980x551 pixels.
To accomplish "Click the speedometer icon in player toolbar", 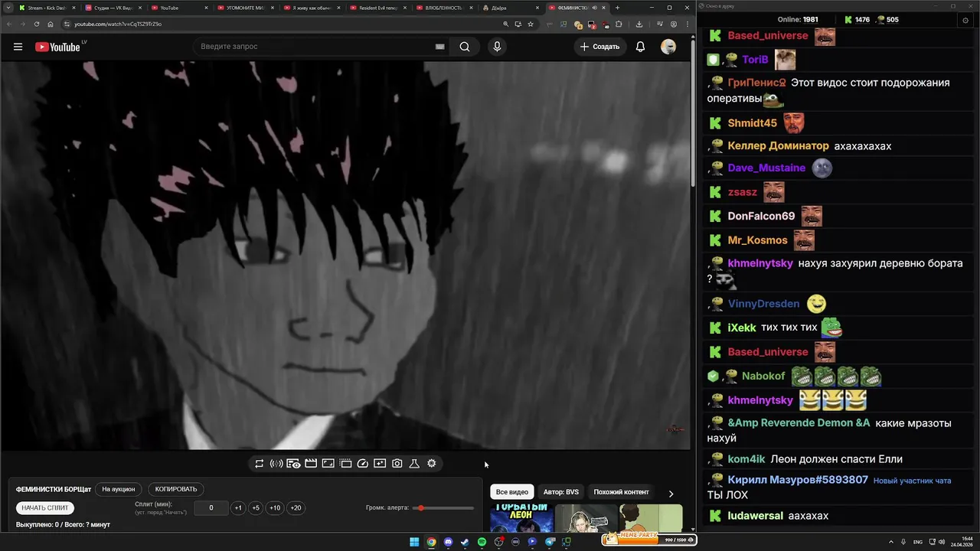I will click(x=363, y=464).
